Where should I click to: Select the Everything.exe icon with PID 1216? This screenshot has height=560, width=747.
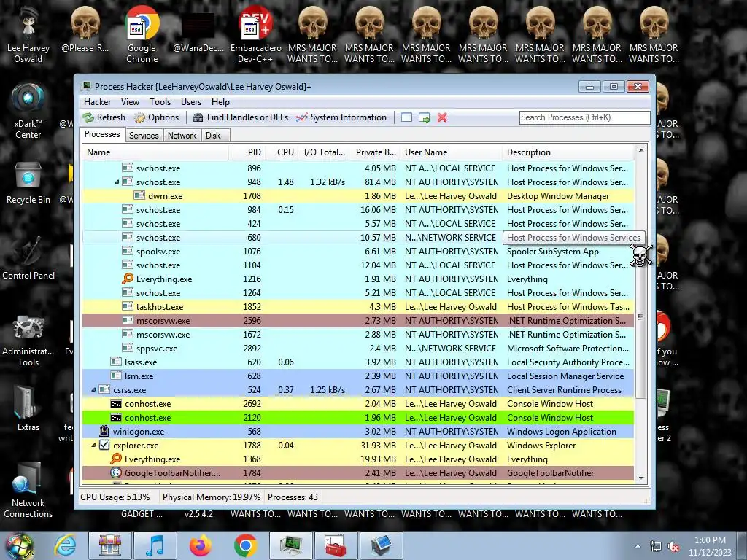click(x=127, y=279)
